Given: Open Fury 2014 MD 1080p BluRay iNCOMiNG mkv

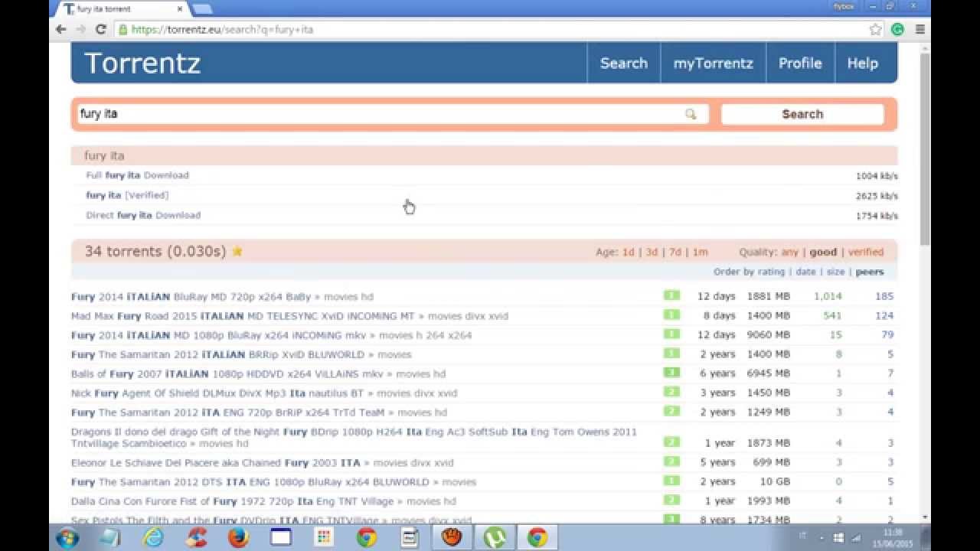Looking at the screenshot, I should (x=218, y=335).
